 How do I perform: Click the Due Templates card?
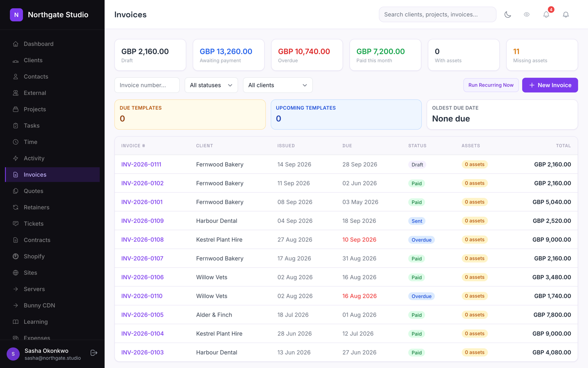[190, 114]
